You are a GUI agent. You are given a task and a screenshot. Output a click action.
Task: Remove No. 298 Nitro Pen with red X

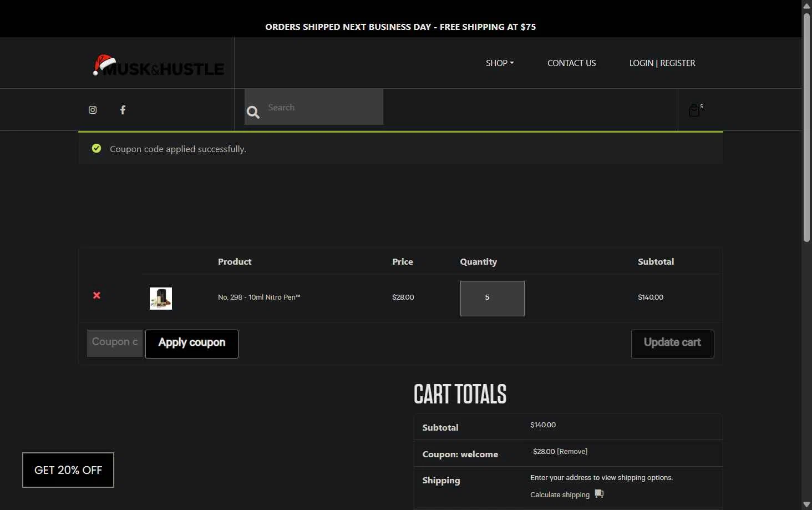(97, 295)
